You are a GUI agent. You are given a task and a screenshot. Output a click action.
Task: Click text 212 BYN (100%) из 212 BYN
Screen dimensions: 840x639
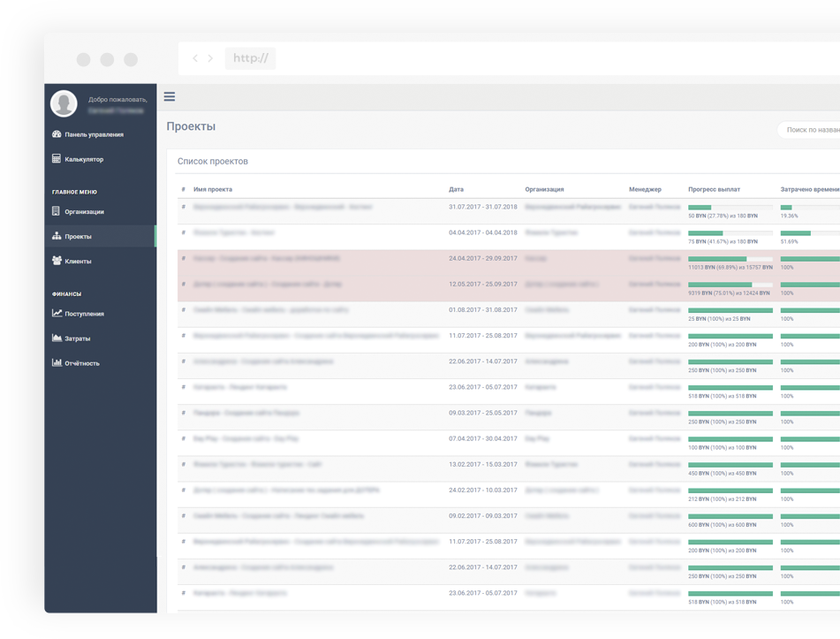point(723,499)
